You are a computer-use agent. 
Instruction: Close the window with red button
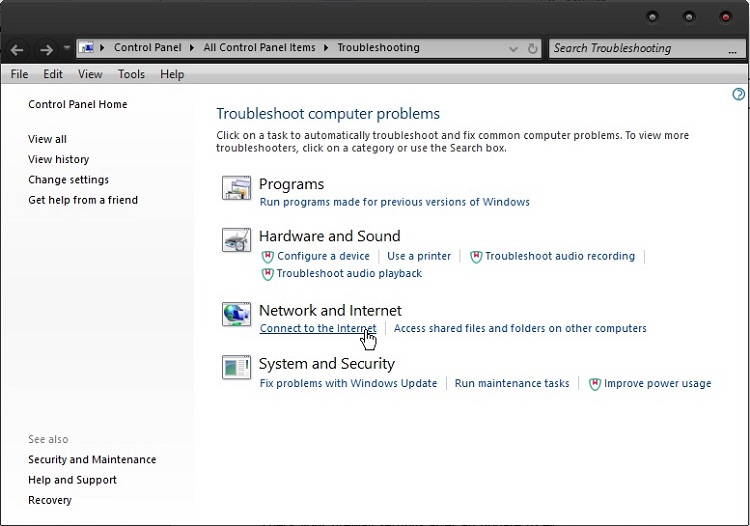(x=726, y=18)
